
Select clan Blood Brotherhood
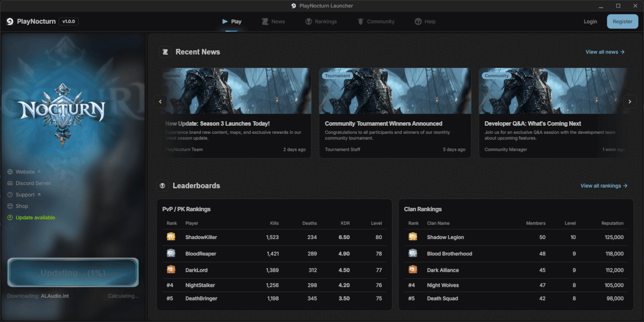tap(450, 254)
